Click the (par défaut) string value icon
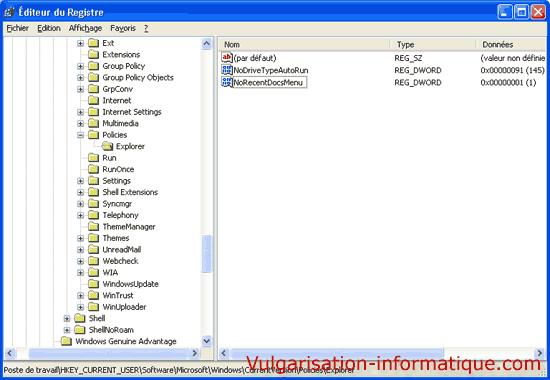 pos(227,57)
